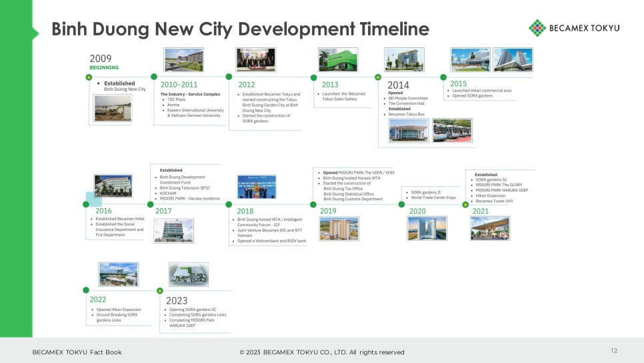Image resolution: width=644 pixels, height=363 pixels.
Task: Click 'Opened SORA gardens' bullet under 2015
Action: 472,96
